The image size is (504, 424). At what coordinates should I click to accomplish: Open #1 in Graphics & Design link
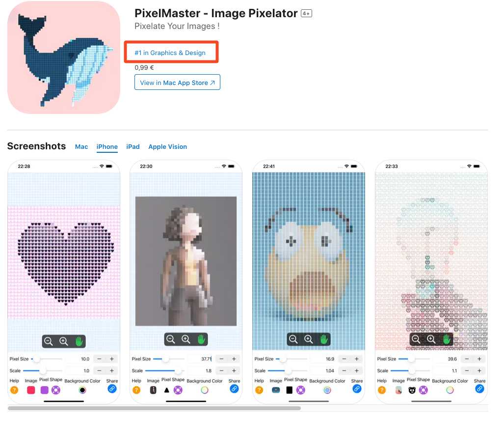pos(170,53)
